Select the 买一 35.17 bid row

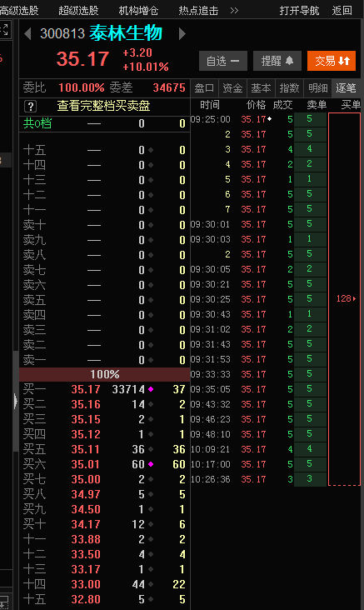(x=104, y=389)
